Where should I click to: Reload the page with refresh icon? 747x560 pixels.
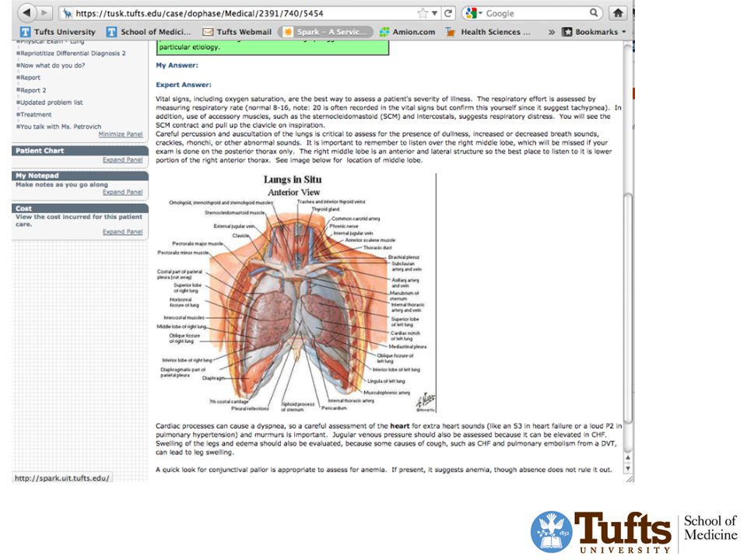click(448, 13)
